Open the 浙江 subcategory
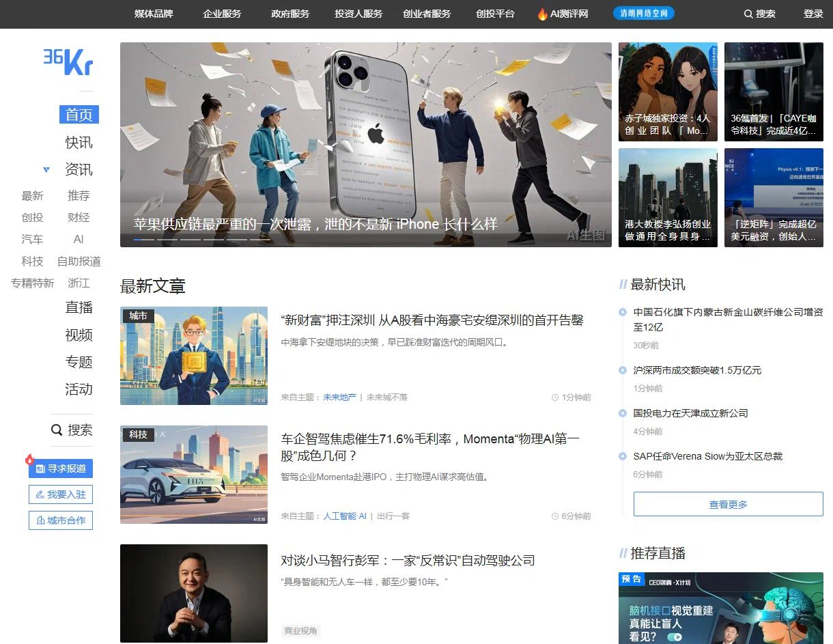This screenshot has width=833, height=644. (x=79, y=283)
